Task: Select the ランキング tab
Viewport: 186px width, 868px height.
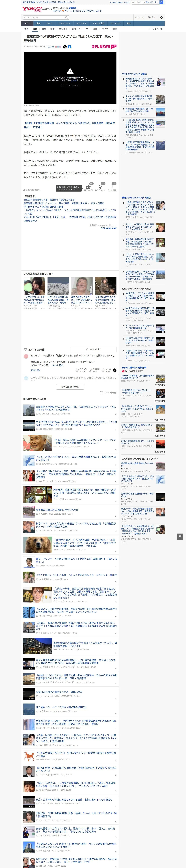Action: coord(115,24)
